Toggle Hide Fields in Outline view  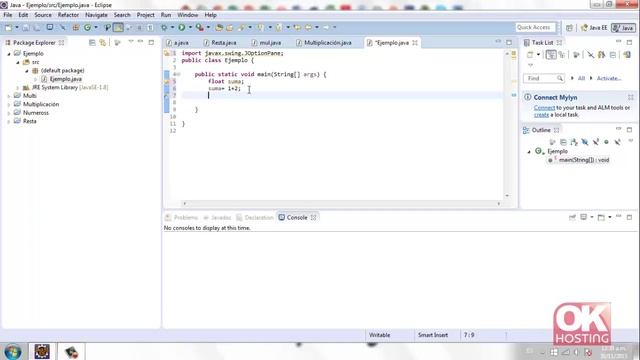pos(585,142)
